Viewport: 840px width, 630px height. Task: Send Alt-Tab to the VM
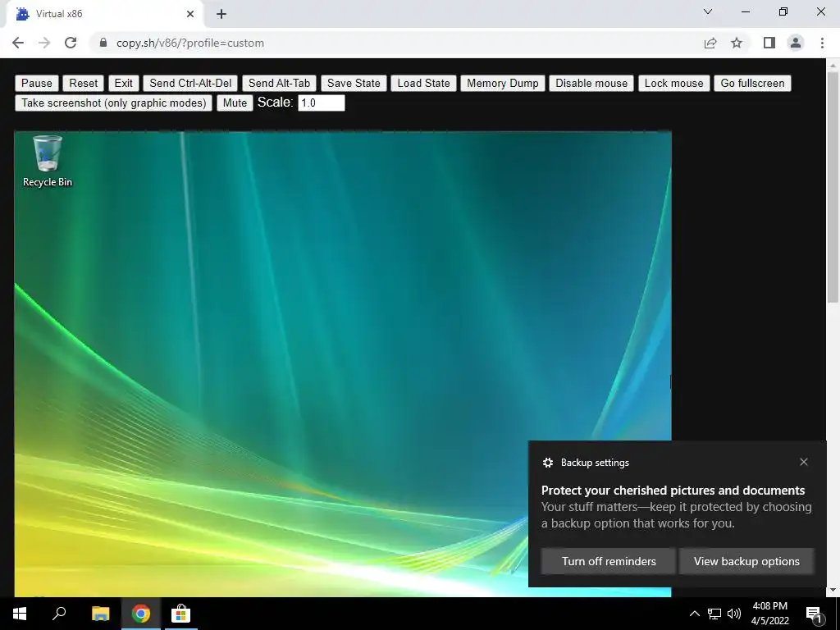(279, 83)
